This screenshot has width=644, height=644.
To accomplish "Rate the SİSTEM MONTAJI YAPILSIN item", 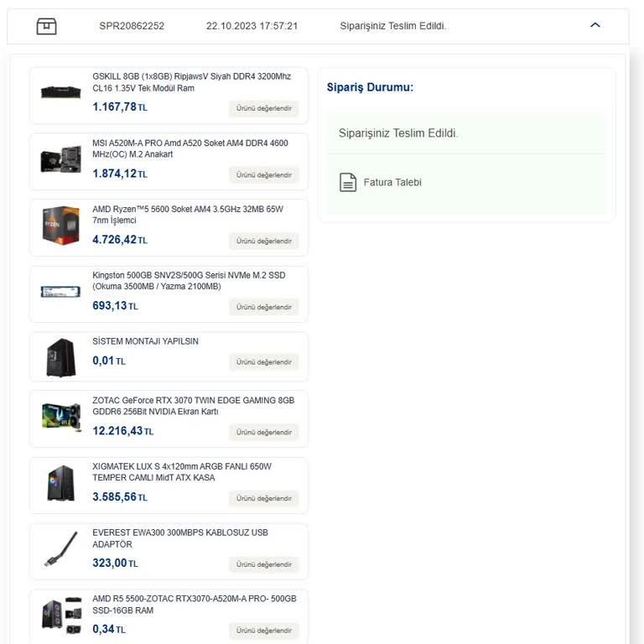I will [263, 362].
